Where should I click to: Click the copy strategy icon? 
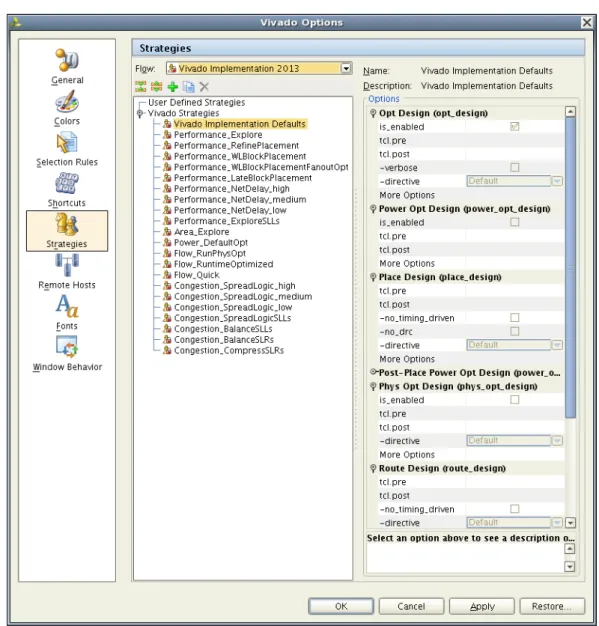pyautogui.click(x=188, y=87)
